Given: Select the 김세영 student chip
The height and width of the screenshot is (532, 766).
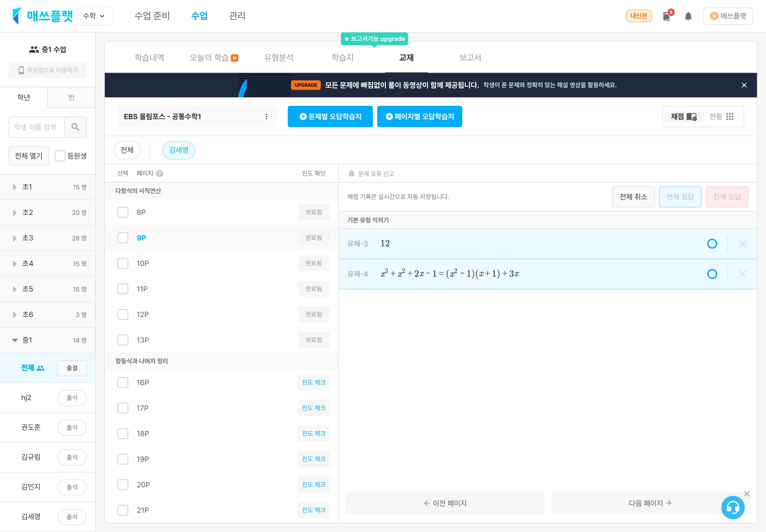Looking at the screenshot, I should point(179,150).
